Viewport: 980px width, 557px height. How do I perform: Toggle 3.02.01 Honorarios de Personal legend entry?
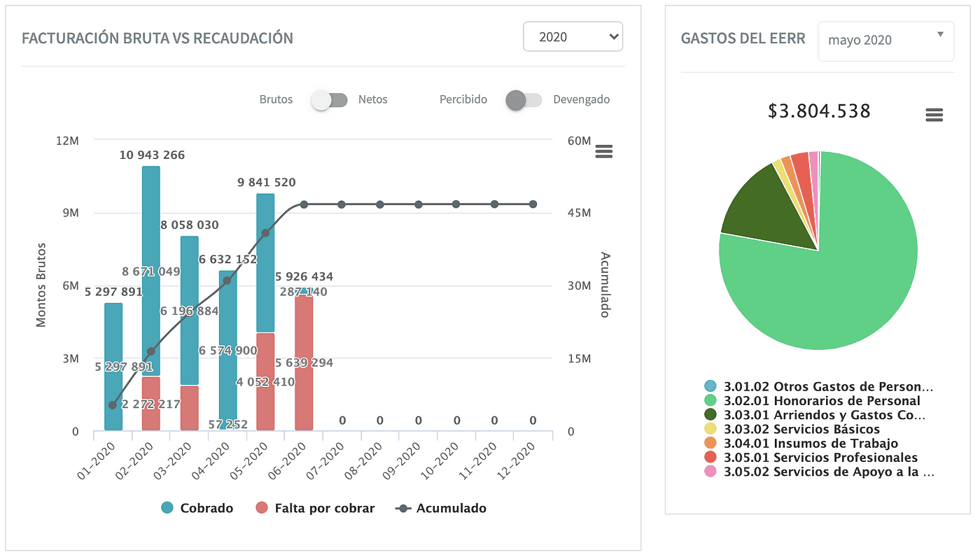(813, 401)
